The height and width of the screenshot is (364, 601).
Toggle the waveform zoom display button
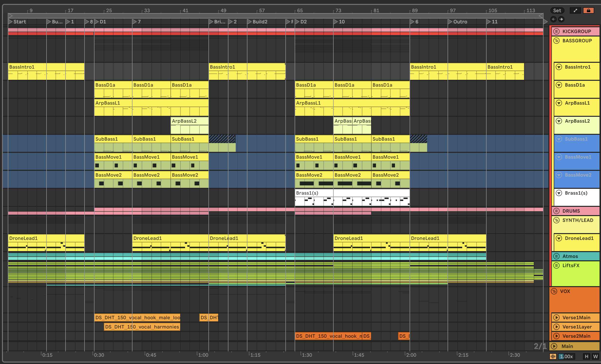[553, 356]
